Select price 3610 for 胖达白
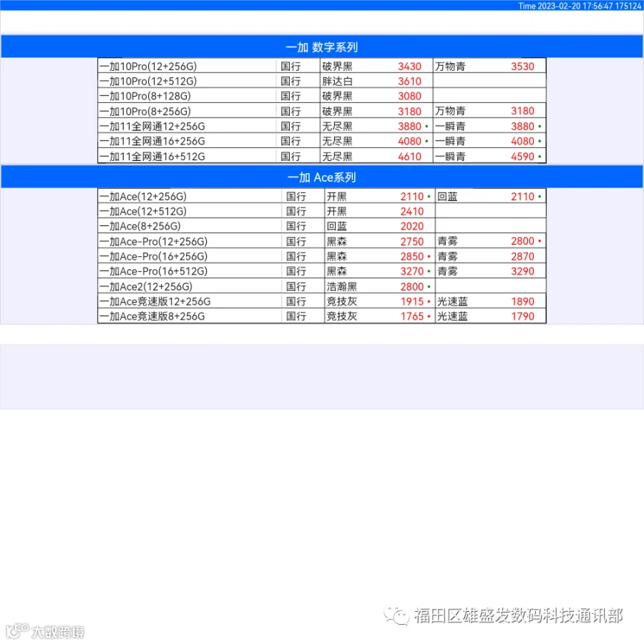Screen dimensions: 644x644 click(x=409, y=81)
